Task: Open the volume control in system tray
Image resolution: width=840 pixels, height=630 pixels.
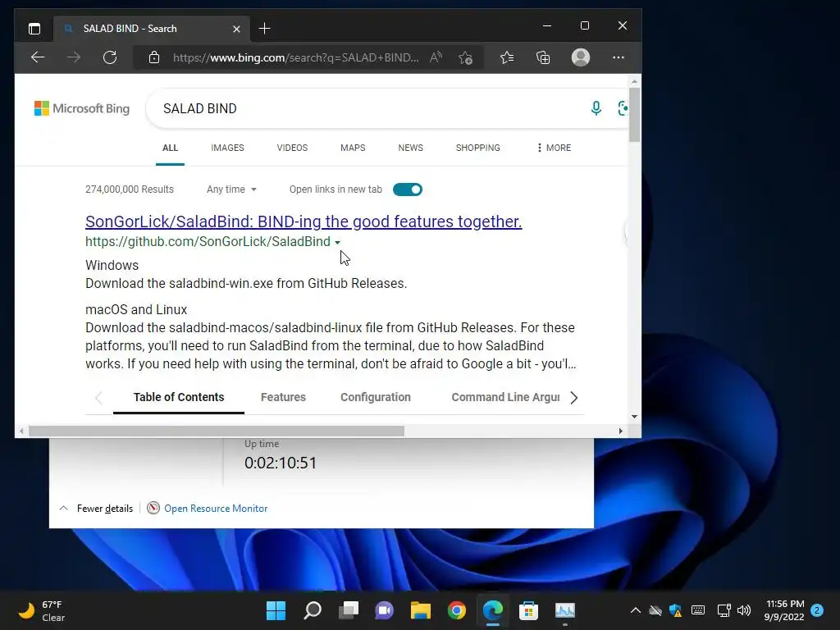Action: (x=743, y=610)
